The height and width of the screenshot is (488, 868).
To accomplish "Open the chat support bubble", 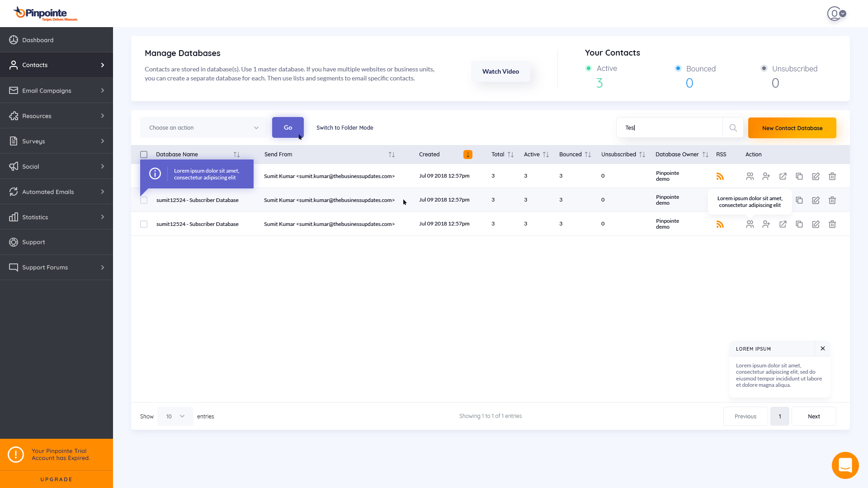I will pos(845,465).
